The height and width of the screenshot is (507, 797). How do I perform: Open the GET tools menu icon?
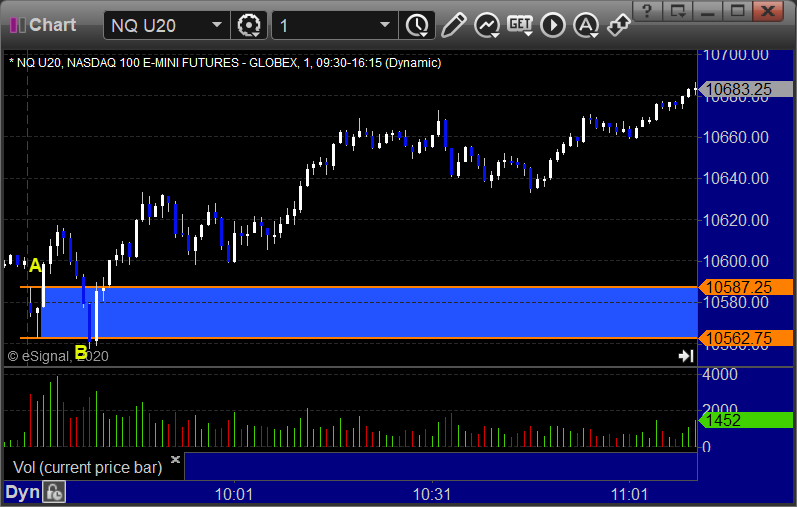520,25
